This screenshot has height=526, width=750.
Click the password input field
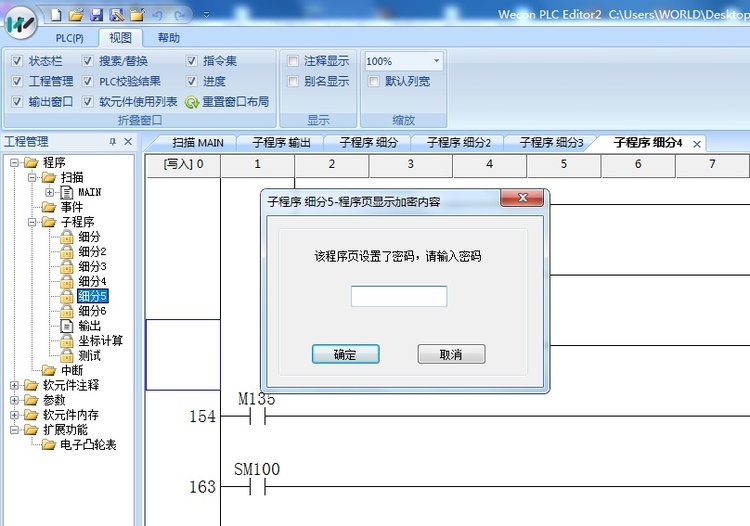398,296
